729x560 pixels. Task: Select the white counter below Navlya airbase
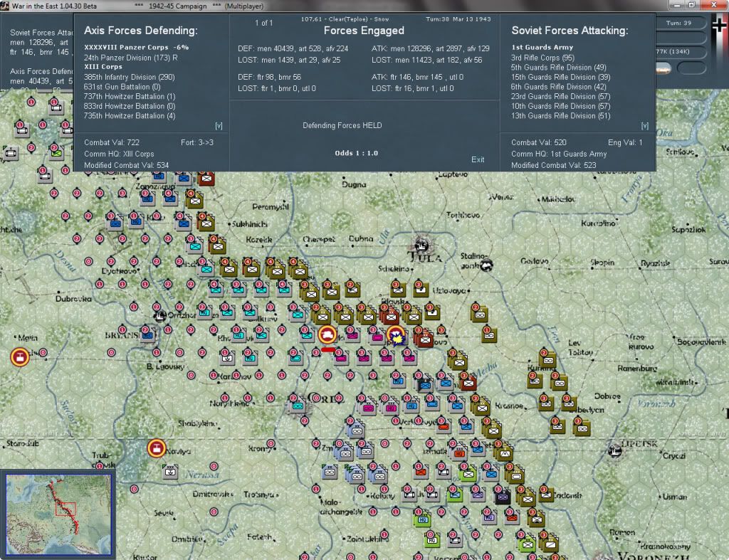pos(170,471)
